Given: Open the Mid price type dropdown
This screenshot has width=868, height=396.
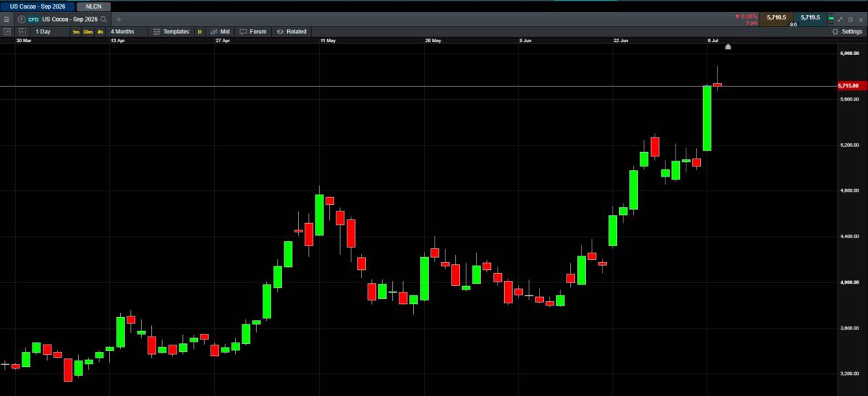Looking at the screenshot, I should coord(220,32).
